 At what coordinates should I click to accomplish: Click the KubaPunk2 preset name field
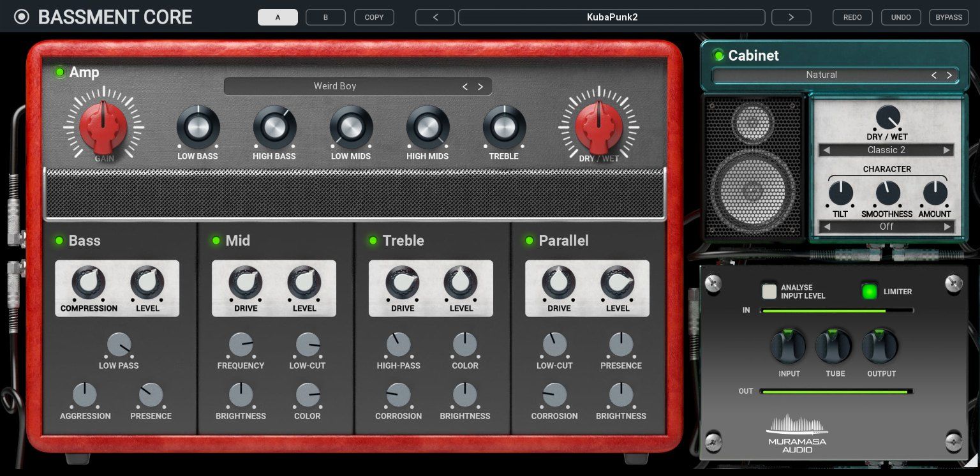pyautogui.click(x=611, y=17)
